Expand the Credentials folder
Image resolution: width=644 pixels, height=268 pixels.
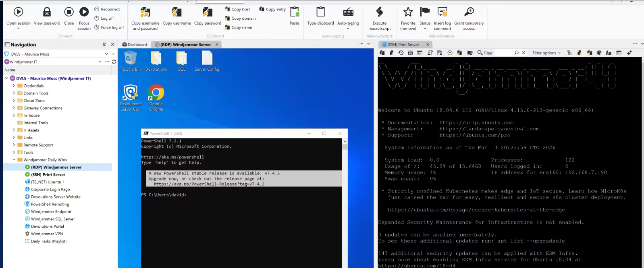(14, 86)
